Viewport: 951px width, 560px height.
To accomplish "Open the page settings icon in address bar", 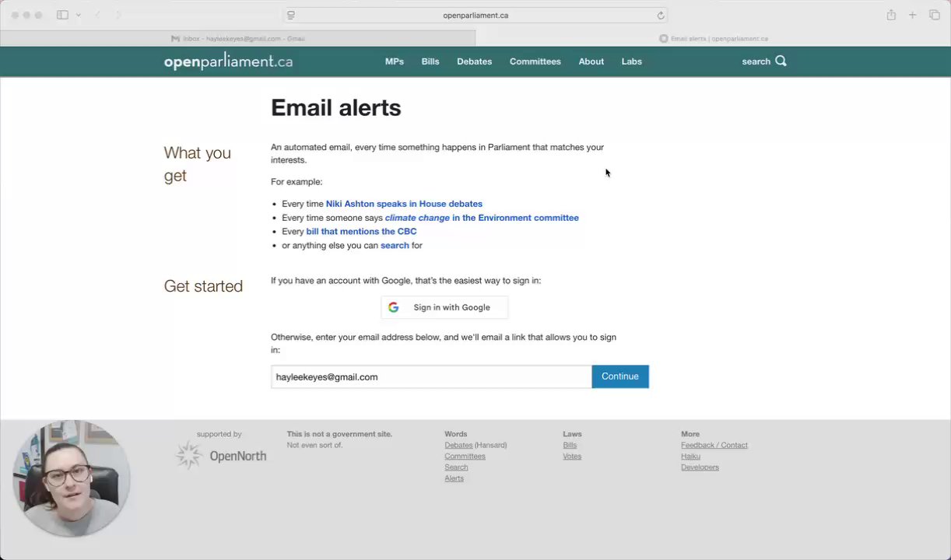I will [x=291, y=16].
